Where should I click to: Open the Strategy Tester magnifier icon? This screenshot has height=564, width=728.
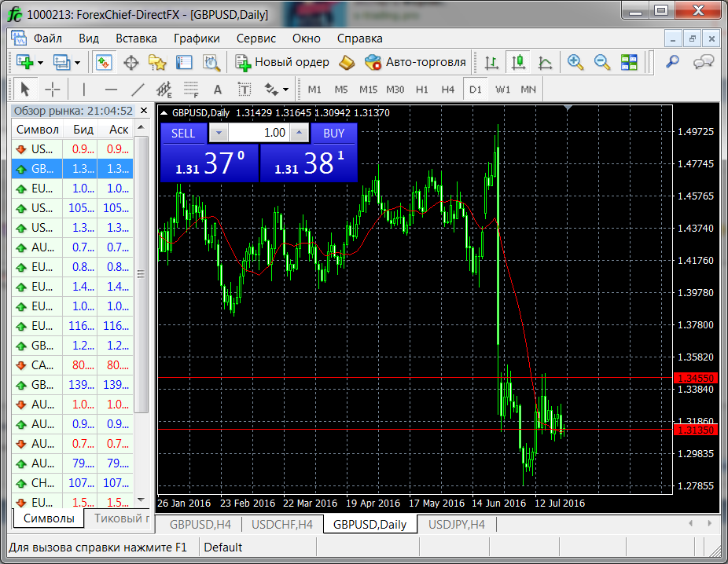(211, 62)
